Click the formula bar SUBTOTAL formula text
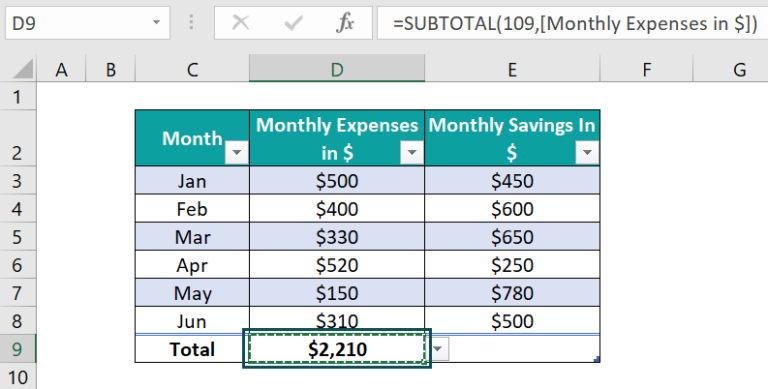Image resolution: width=768 pixels, height=389 pixels. point(575,23)
